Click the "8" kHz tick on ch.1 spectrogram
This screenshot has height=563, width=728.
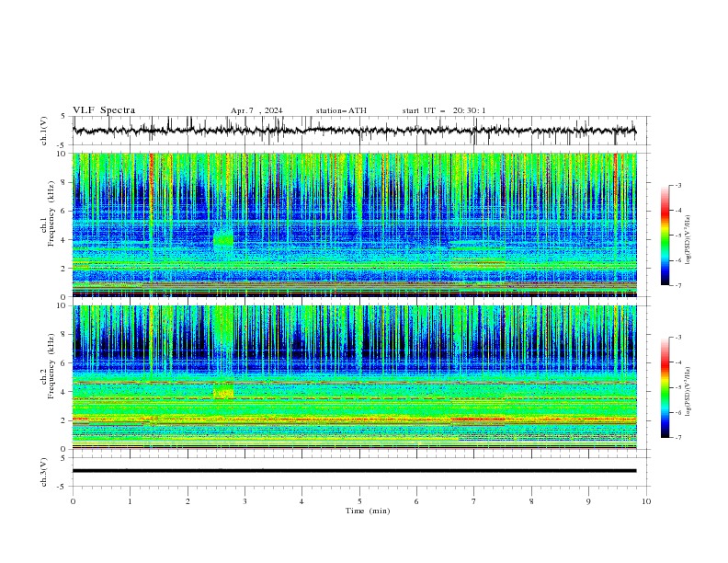64,182
